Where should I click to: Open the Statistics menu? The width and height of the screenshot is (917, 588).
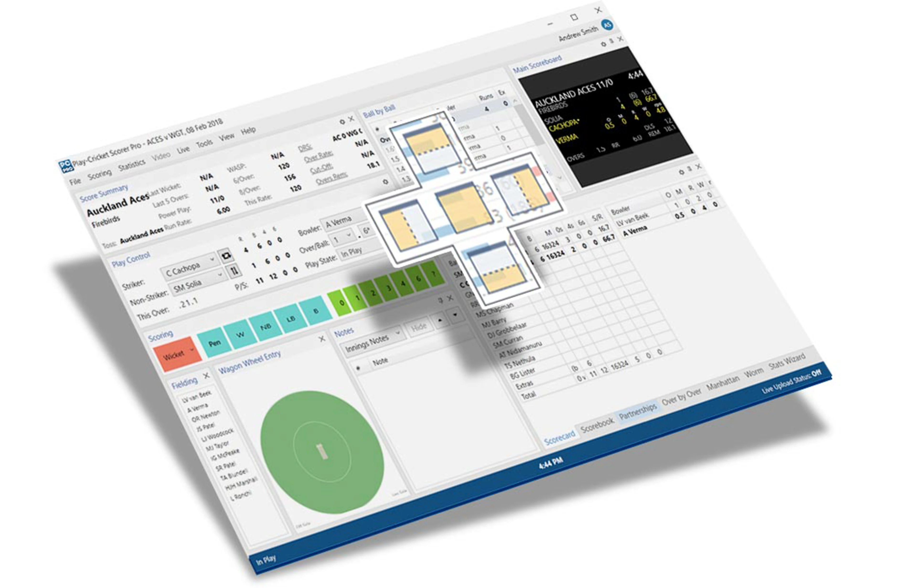pos(132,165)
